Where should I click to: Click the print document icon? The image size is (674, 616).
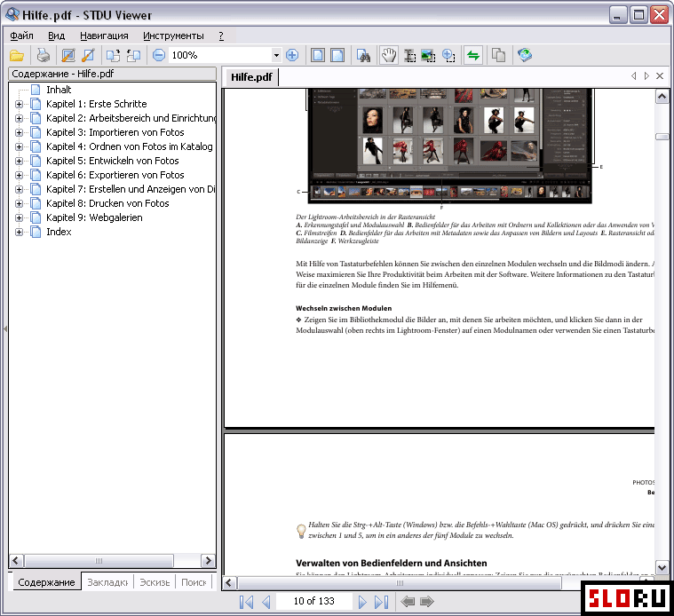pyautogui.click(x=43, y=55)
